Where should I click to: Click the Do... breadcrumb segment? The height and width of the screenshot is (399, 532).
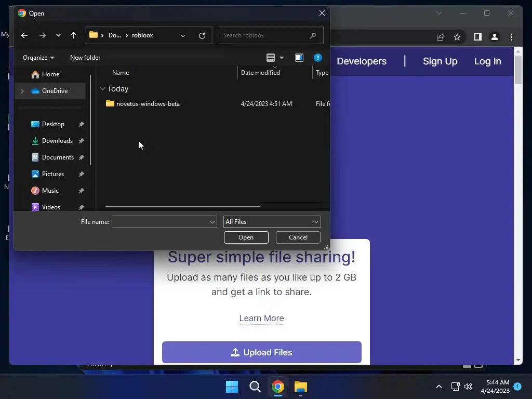pyautogui.click(x=115, y=35)
